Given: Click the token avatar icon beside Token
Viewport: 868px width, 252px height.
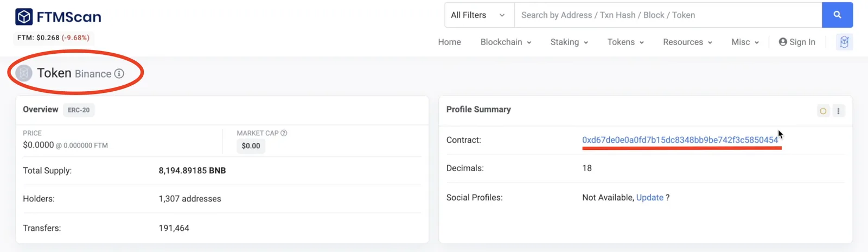Looking at the screenshot, I should (24, 73).
